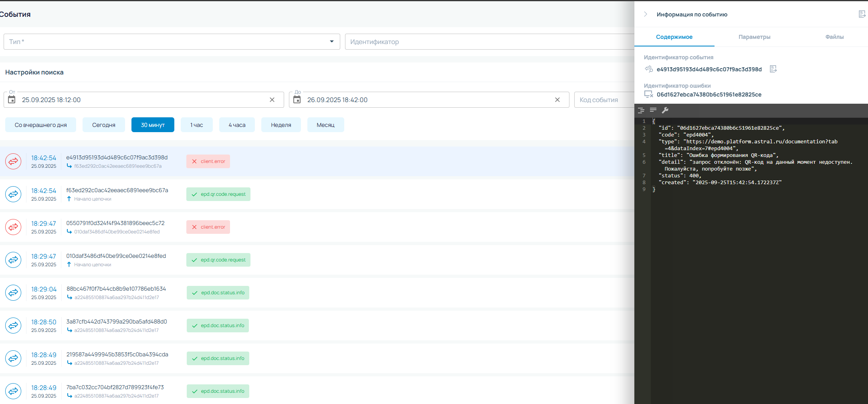The width and height of the screenshot is (868, 404).
Task: Select event ID 0550791f0d324f4f94381896beec5c72
Action: point(115,223)
